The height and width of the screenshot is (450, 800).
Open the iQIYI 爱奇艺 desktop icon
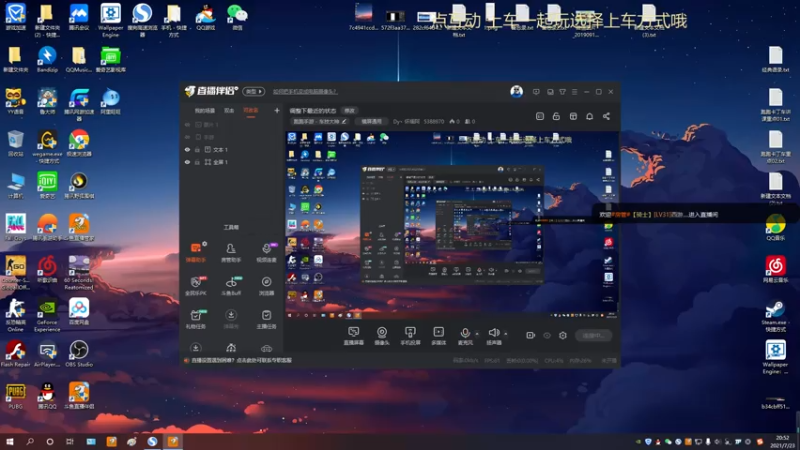(x=47, y=185)
